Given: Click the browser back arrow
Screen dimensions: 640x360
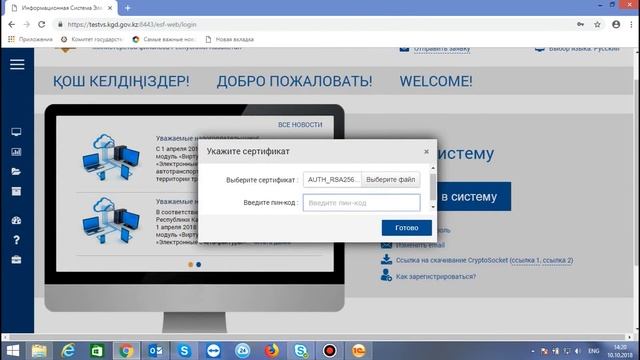Looking at the screenshot, I should pos(11,24).
